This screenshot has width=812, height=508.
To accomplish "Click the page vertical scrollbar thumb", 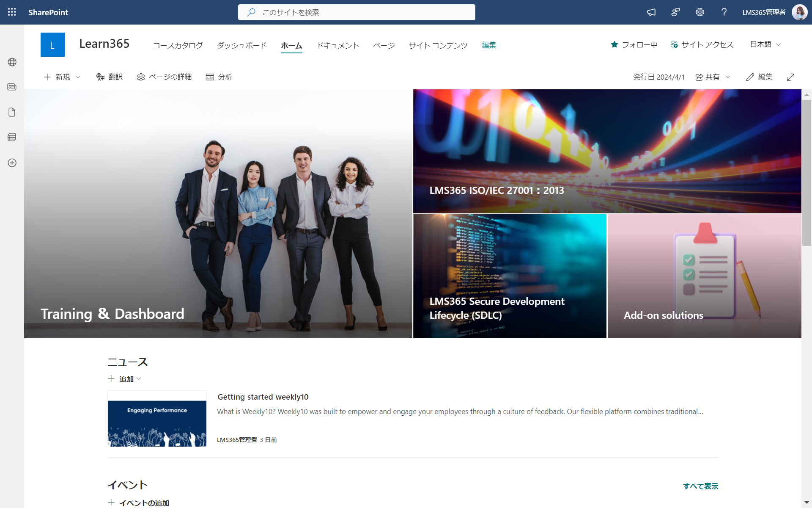I will (807, 173).
